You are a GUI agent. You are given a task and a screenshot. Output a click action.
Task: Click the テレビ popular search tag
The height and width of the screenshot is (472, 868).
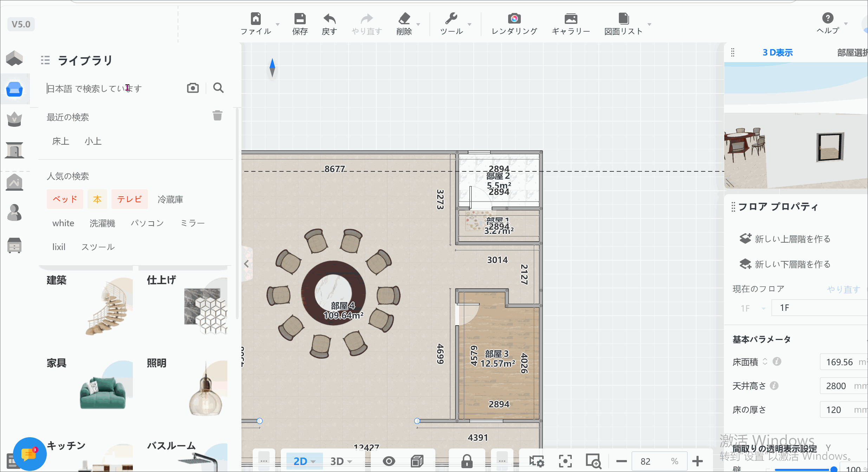(x=130, y=199)
